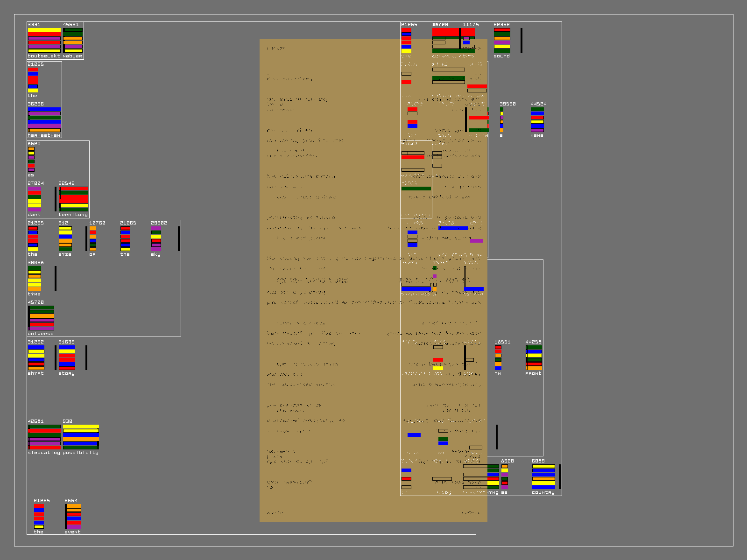This screenshot has height=560, width=747.
Task: Select the 'stimulating' word glyph
Action: [44, 437]
